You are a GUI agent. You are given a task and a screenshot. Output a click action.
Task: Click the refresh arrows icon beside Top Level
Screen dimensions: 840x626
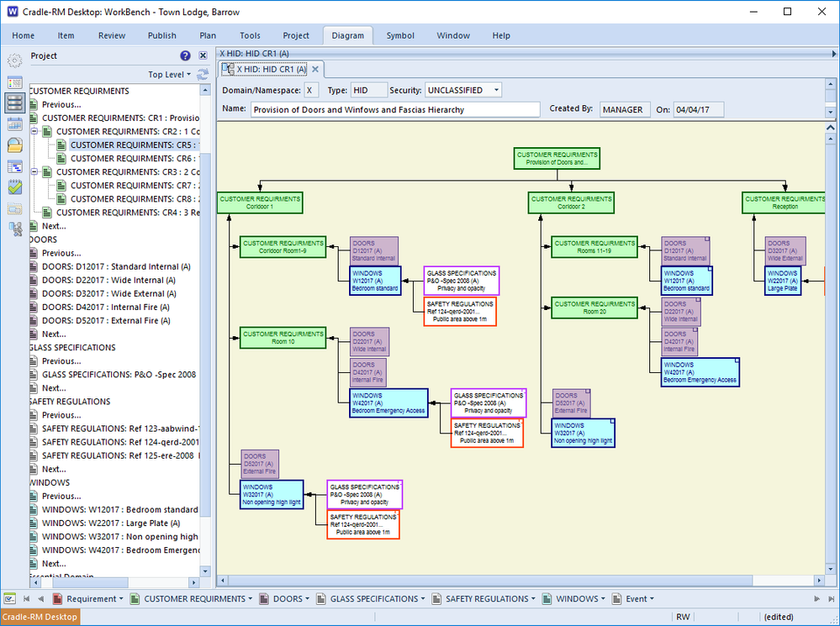click(x=203, y=75)
